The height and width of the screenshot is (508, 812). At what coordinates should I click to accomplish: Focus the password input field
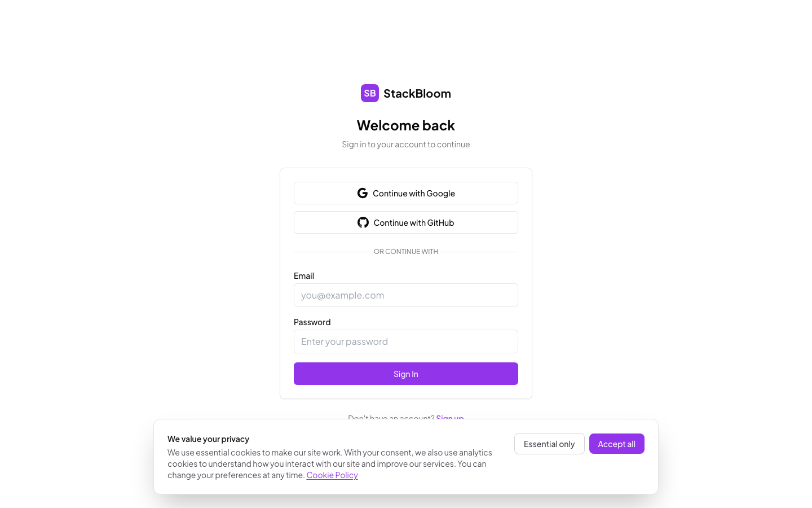(x=406, y=341)
